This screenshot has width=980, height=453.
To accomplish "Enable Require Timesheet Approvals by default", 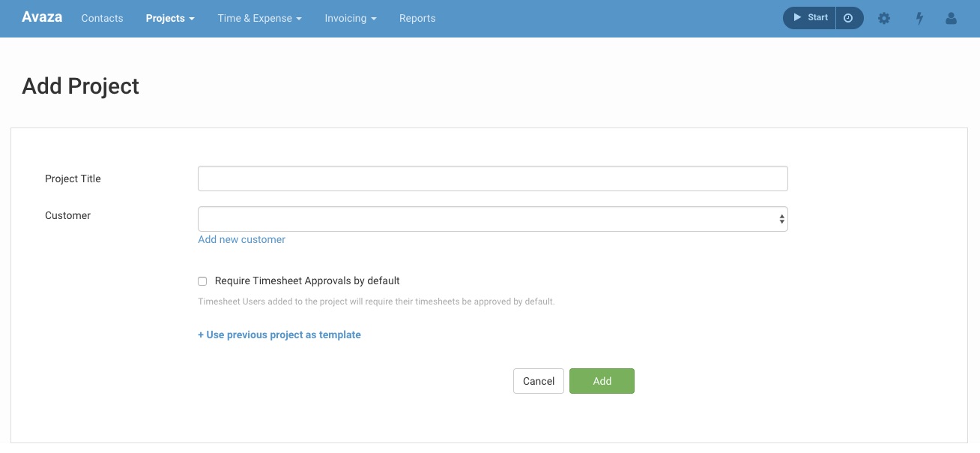I will pos(202,280).
